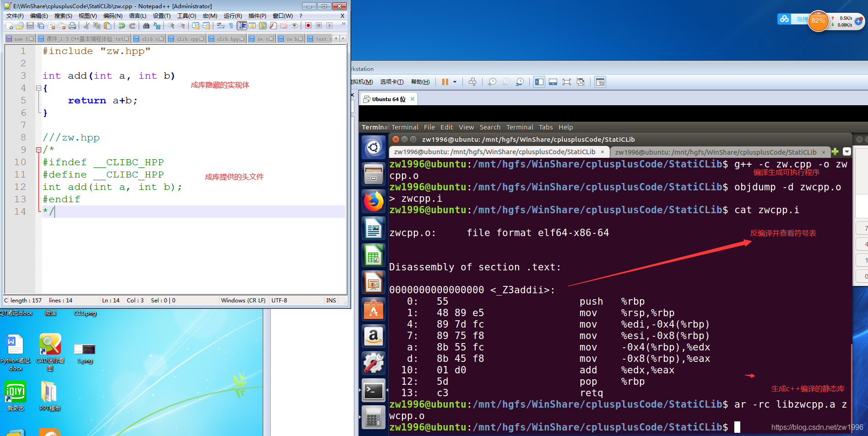Click the Save All toolbar icon
This screenshot has width=868, height=436.
pyautogui.click(x=41, y=26)
